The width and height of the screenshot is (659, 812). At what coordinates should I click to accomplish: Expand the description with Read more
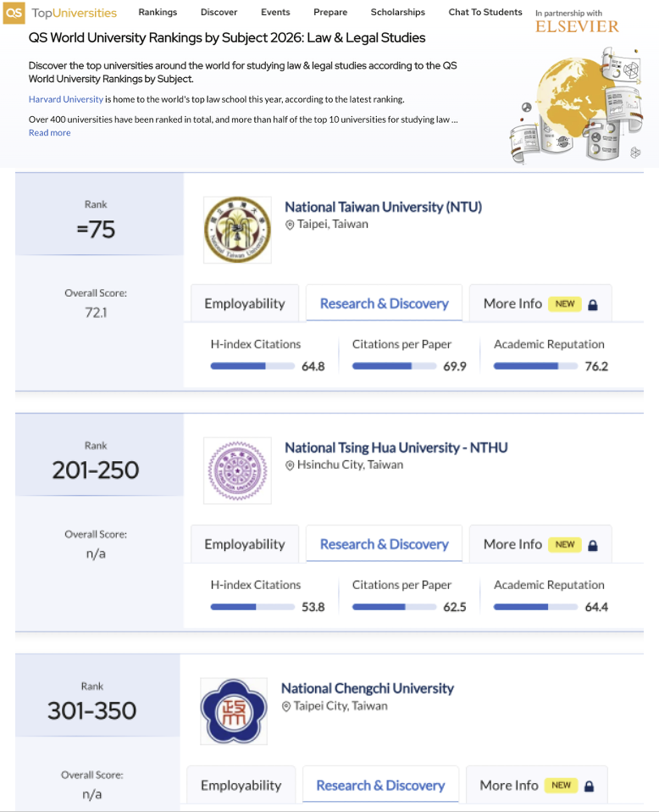click(x=50, y=133)
